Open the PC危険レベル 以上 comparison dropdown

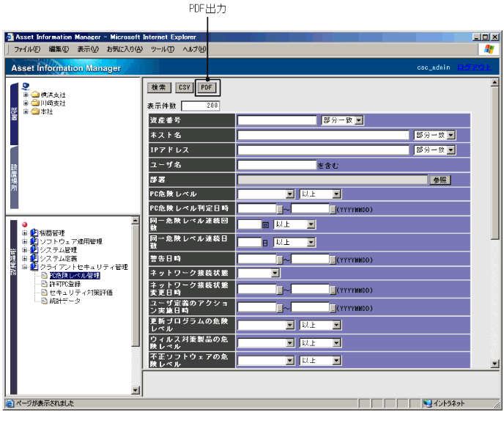(x=320, y=194)
